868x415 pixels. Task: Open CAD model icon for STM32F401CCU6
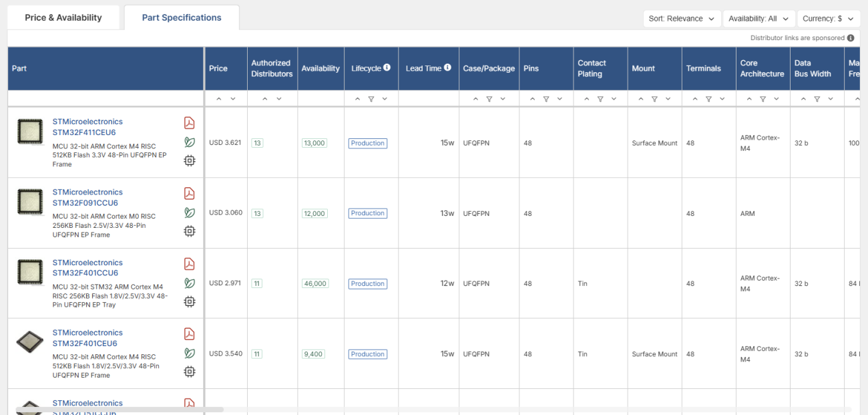click(x=190, y=301)
